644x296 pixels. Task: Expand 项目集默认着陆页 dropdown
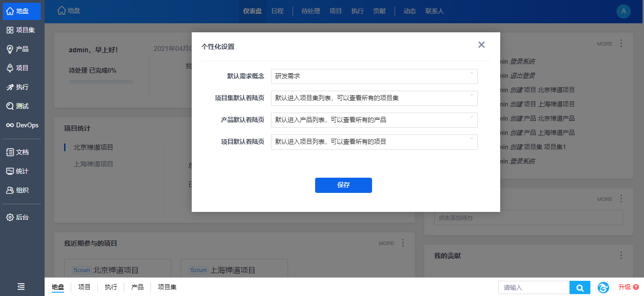click(374, 98)
